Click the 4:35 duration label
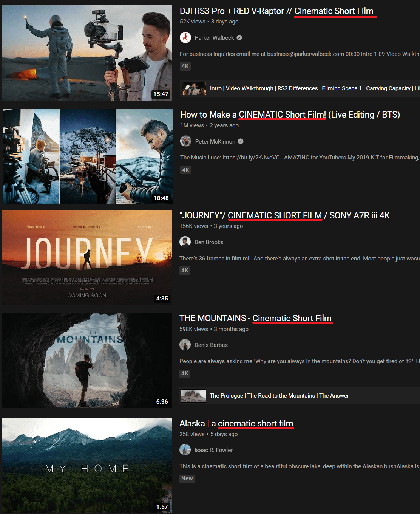Image resolution: width=420 pixels, height=514 pixels. [x=162, y=299]
